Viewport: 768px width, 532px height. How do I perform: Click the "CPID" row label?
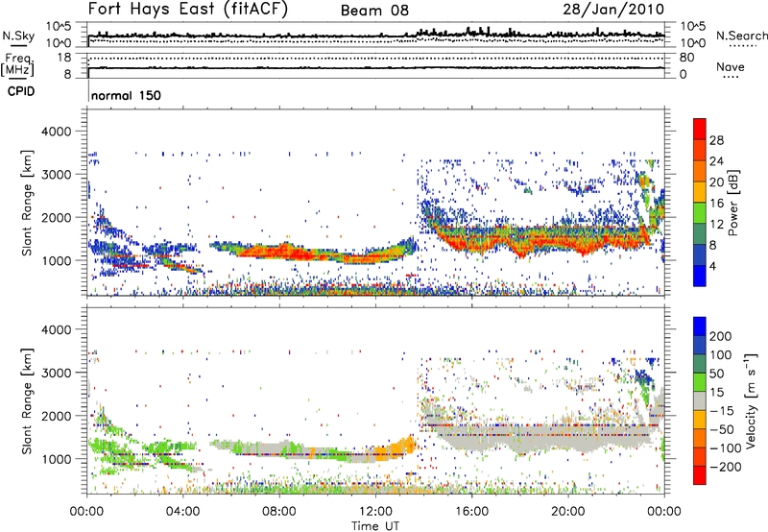click(x=21, y=91)
